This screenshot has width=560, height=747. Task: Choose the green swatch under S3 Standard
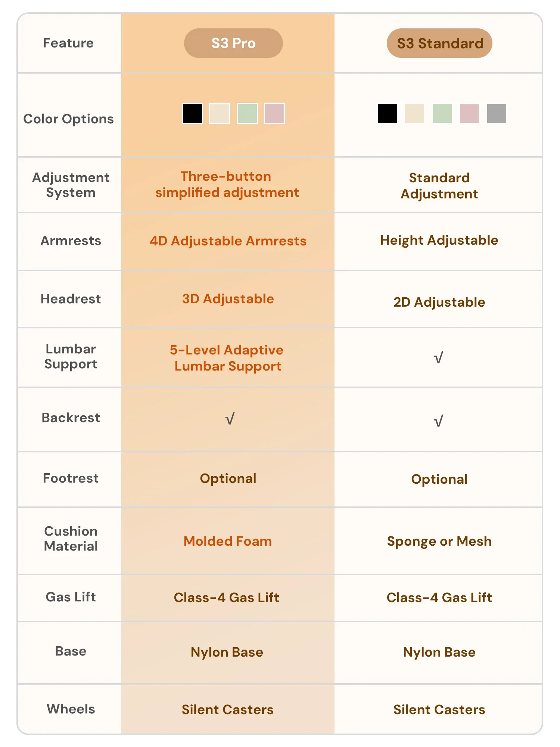[x=442, y=114]
